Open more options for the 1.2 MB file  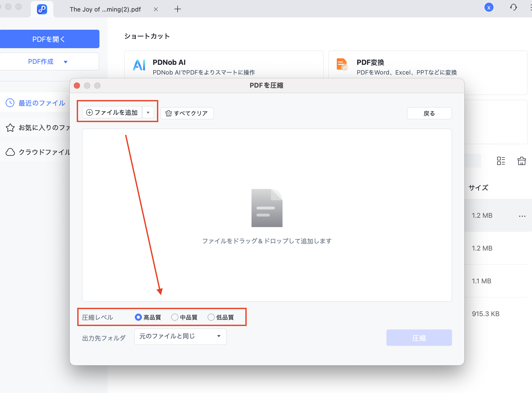point(522,216)
